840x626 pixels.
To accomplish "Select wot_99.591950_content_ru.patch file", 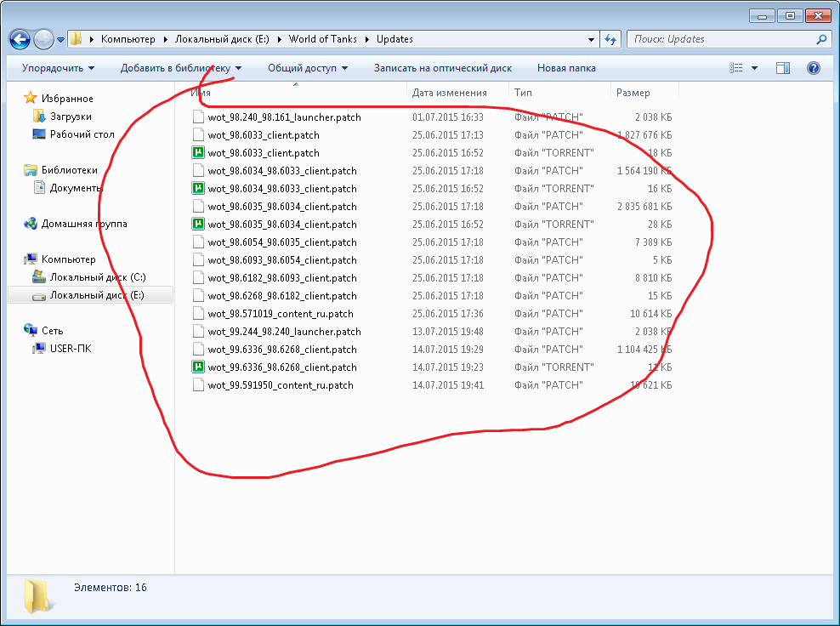I will pos(280,385).
